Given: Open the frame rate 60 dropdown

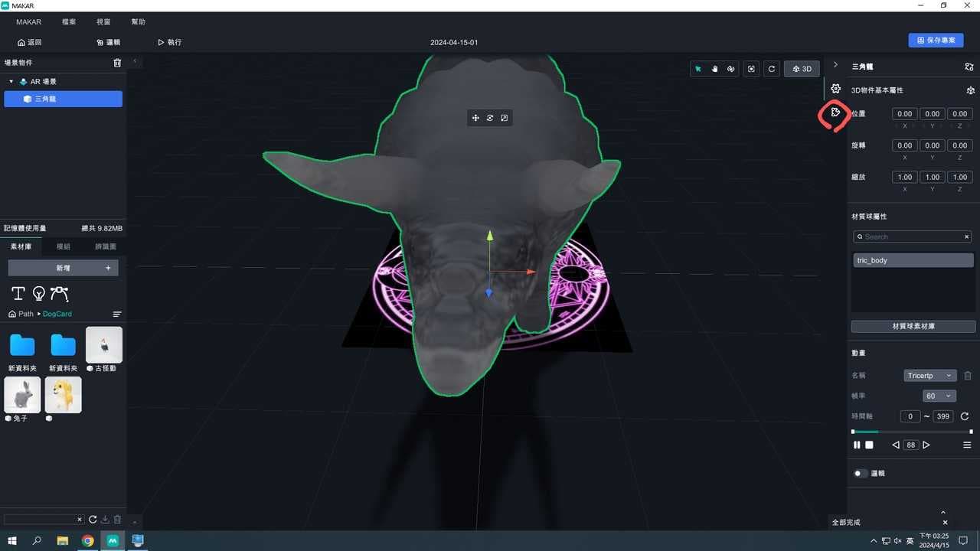Looking at the screenshot, I should (940, 396).
